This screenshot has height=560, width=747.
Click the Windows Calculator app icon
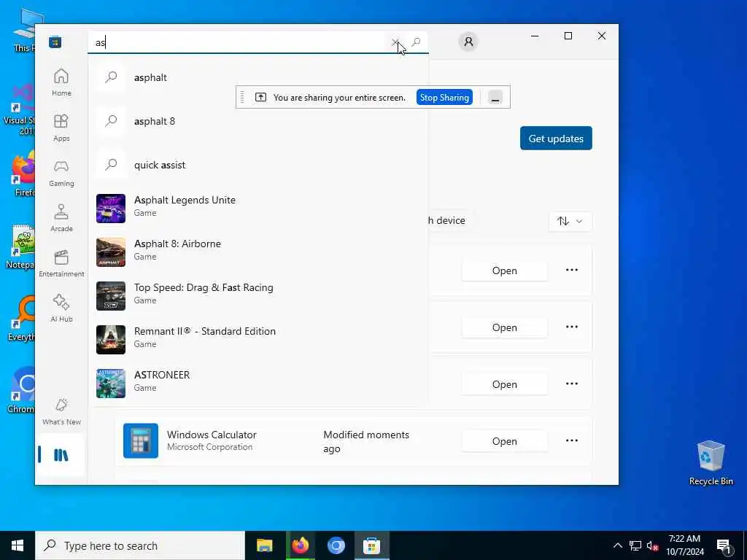coord(141,441)
